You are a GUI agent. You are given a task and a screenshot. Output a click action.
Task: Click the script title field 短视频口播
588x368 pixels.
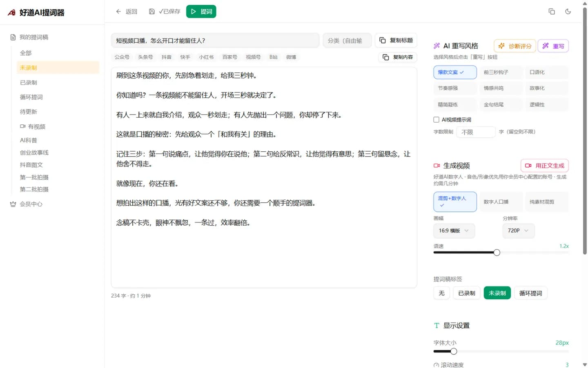[x=215, y=40]
